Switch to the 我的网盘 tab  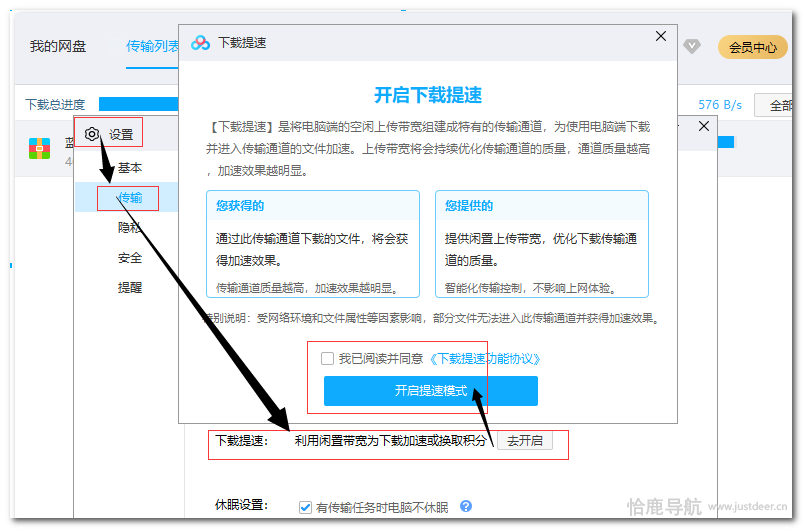click(x=57, y=47)
